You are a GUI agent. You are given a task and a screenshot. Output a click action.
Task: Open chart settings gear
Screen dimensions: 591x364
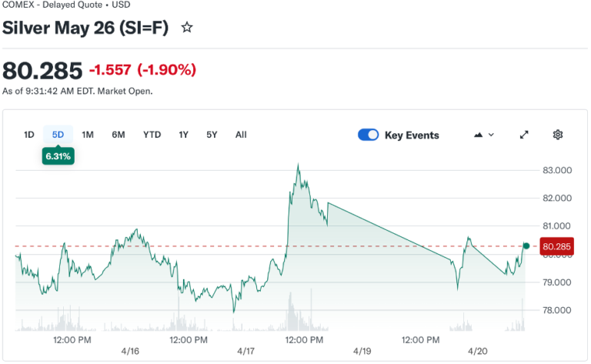point(558,135)
